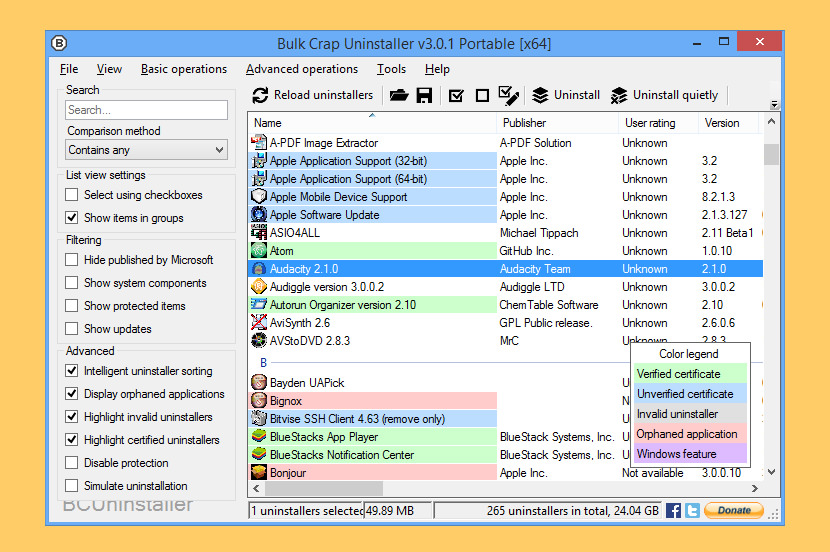Click the Bayden UAPick icon
Screen dimensions: 830x552
click(259, 382)
